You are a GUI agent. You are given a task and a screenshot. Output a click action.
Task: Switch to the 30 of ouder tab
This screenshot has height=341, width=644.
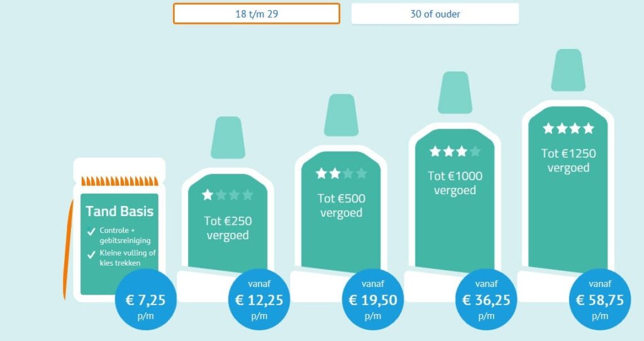click(x=435, y=14)
